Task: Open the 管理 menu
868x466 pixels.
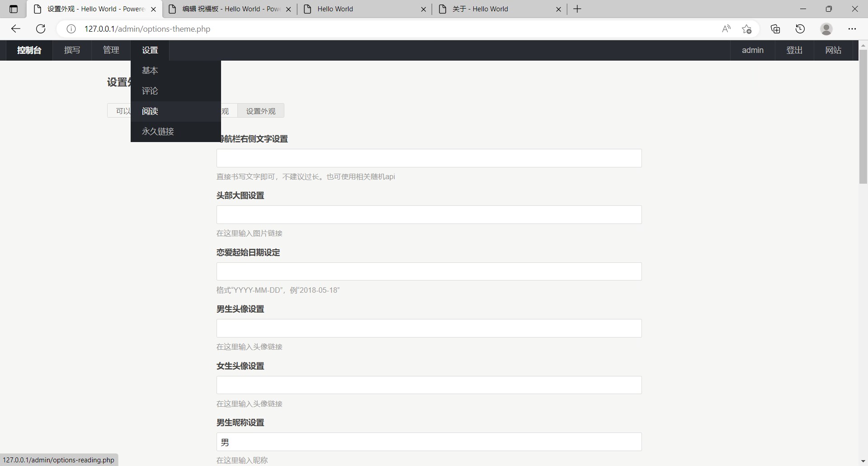Action: pos(111,50)
